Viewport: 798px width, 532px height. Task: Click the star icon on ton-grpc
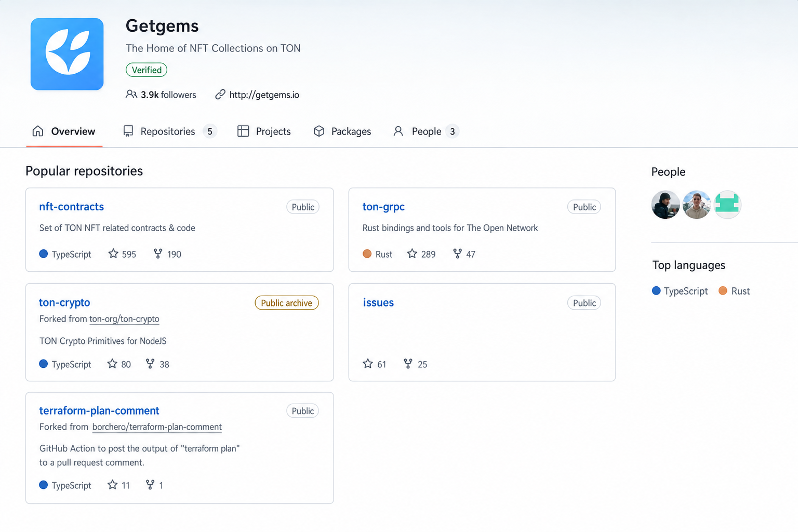point(412,254)
